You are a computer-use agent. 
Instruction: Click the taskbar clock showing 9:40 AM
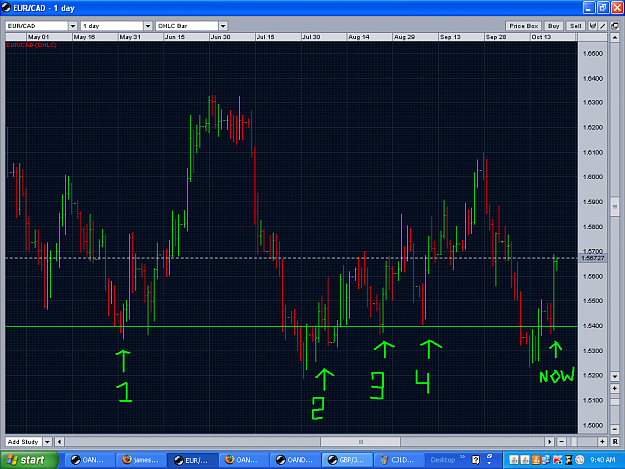[x=603, y=460]
